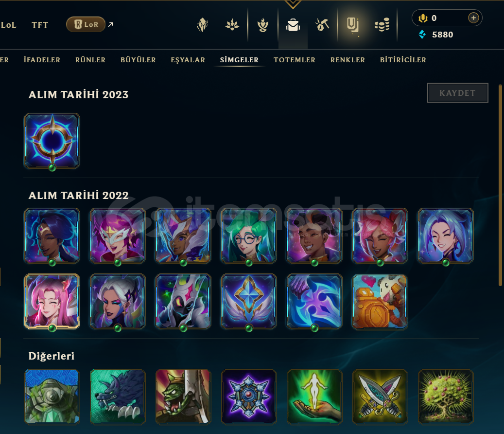This screenshot has width=504, height=434.
Task: Open the glowing Your Shop cards icon
Action: coord(353,25)
